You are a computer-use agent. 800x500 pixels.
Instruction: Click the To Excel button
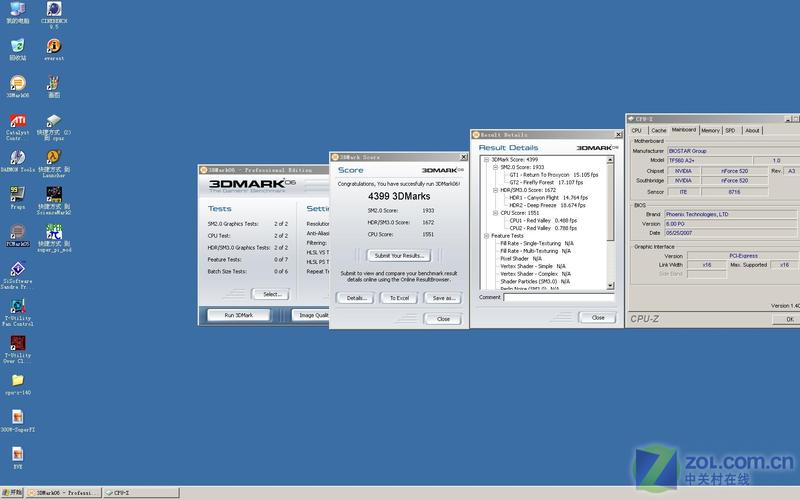399,298
